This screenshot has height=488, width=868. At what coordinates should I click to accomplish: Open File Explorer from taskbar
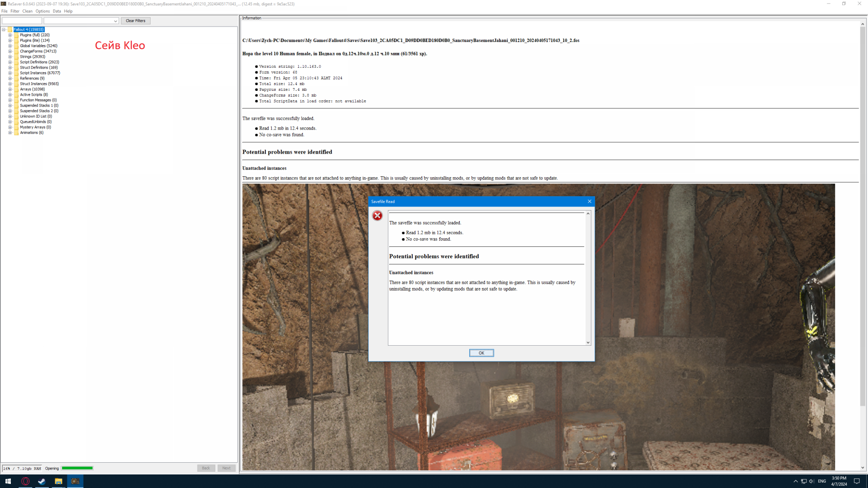[x=58, y=481]
